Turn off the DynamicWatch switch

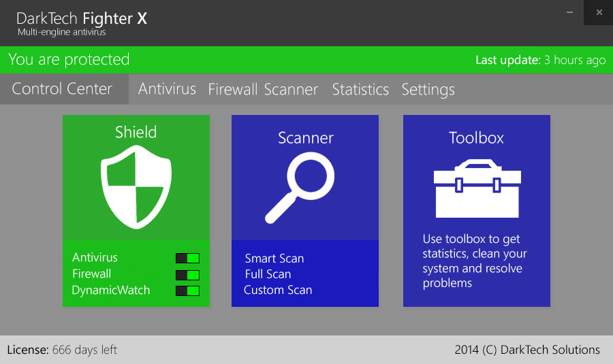point(187,291)
